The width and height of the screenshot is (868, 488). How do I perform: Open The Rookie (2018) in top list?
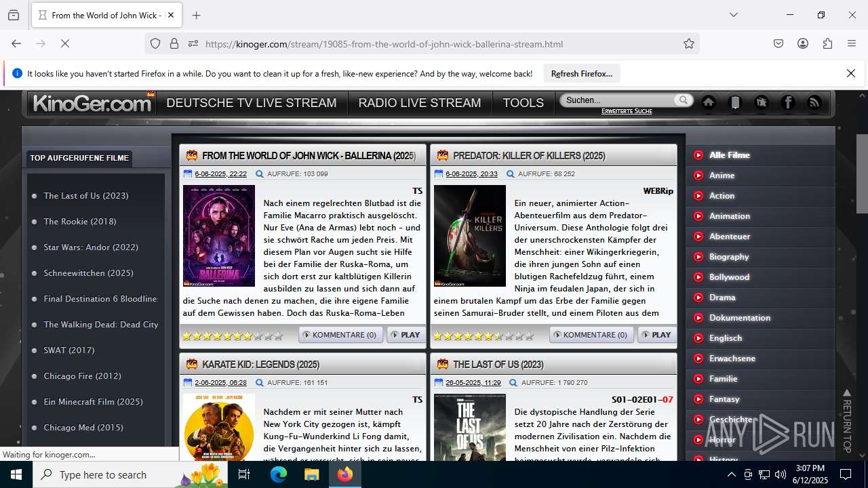pos(80,222)
